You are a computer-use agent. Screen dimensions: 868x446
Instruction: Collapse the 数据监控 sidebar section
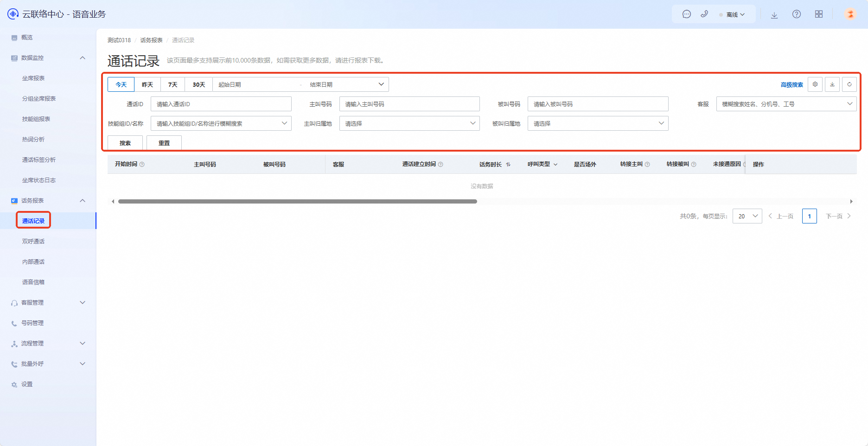tap(83, 58)
